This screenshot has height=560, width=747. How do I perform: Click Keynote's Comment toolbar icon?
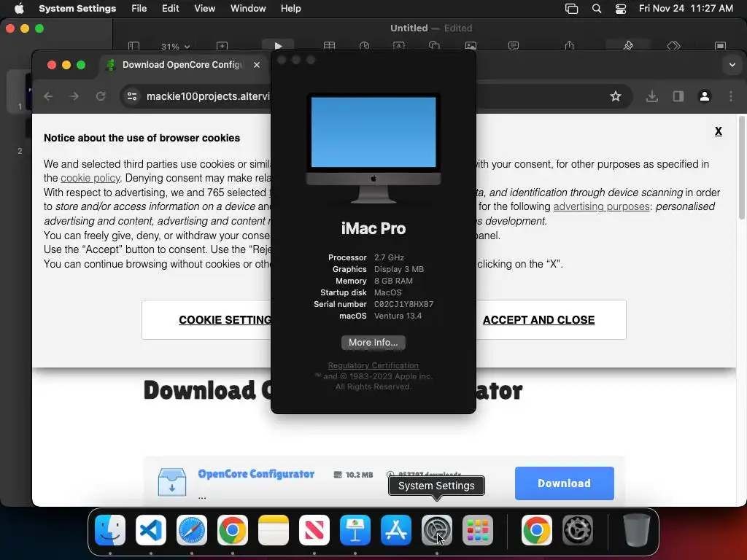tap(514, 46)
